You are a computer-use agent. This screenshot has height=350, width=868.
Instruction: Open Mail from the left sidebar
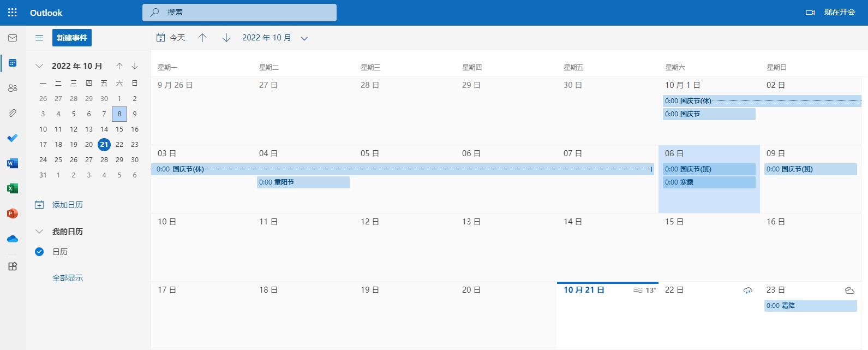13,38
